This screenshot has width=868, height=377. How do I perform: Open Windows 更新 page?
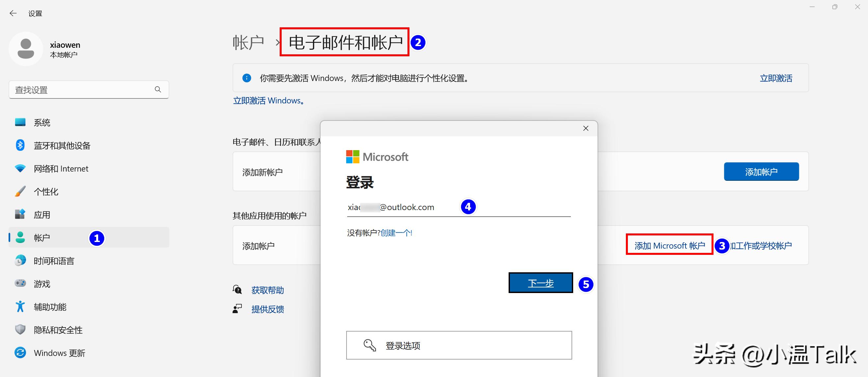pyautogui.click(x=89, y=353)
